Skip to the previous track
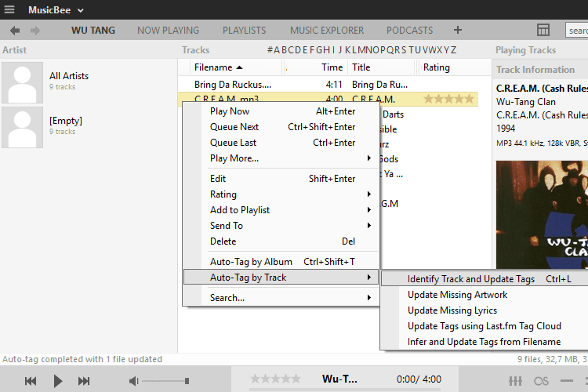Viewport: 588px width, 392px height. (x=31, y=382)
